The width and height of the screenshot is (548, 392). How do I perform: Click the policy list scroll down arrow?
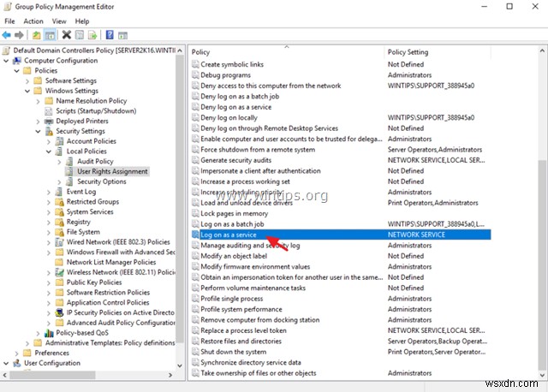click(x=542, y=375)
